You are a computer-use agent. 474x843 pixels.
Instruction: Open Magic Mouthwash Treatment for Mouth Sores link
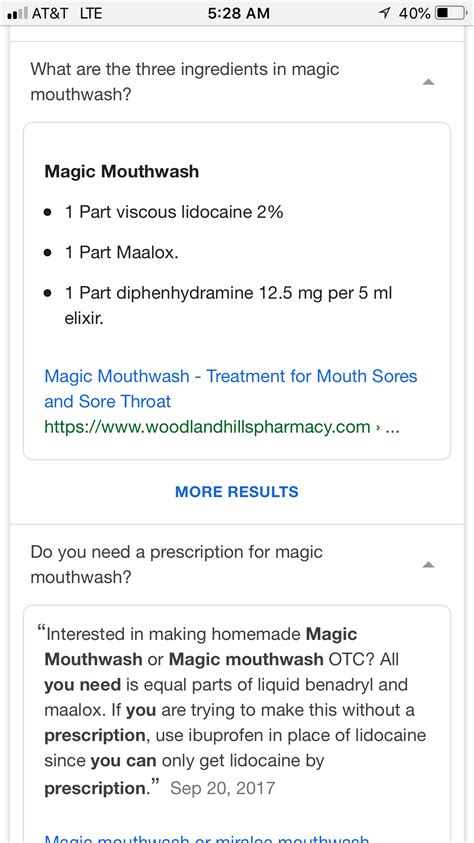(x=231, y=388)
